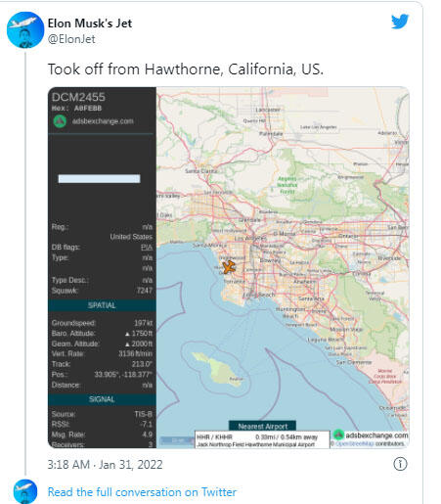This screenshot has height=504, width=441.
Task: Open the tweet timestamp 3:18 AM Jan 31, 2022
Action: pyautogui.click(x=105, y=464)
